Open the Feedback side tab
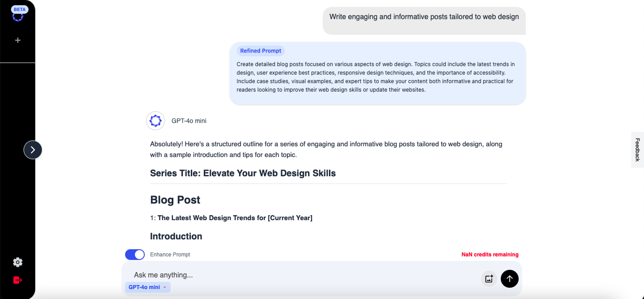Viewport: 644px width, 299px height. click(x=637, y=150)
